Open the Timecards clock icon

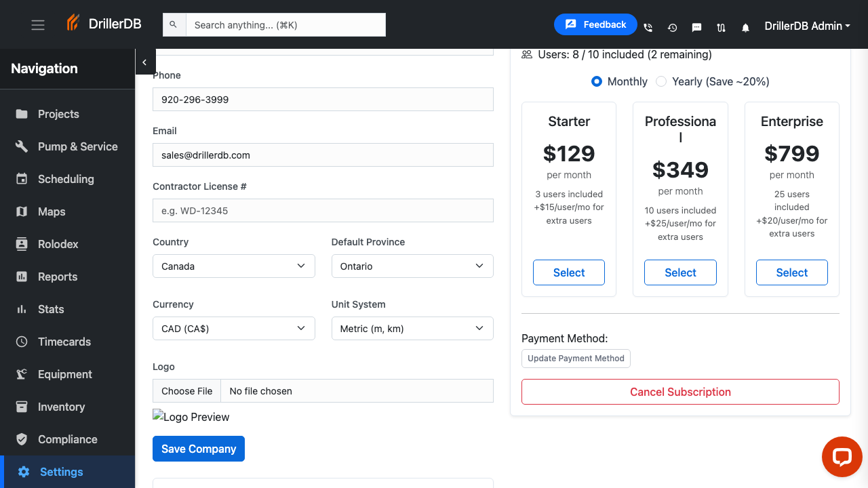tap(22, 342)
